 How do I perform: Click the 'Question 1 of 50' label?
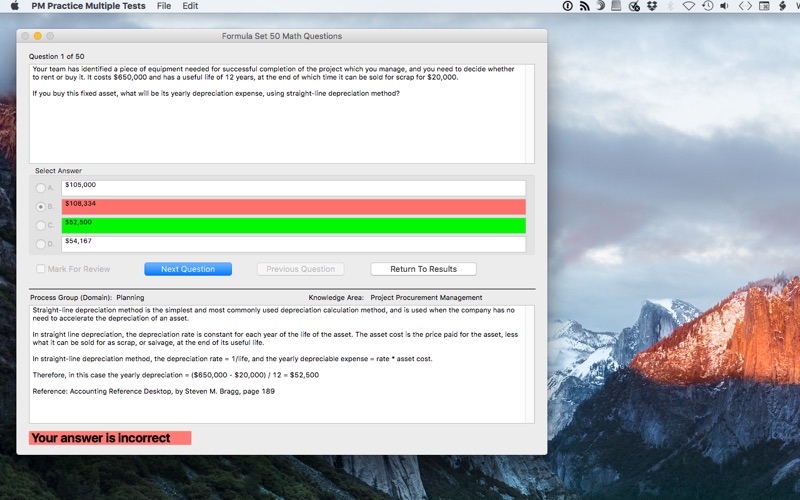pyautogui.click(x=56, y=56)
